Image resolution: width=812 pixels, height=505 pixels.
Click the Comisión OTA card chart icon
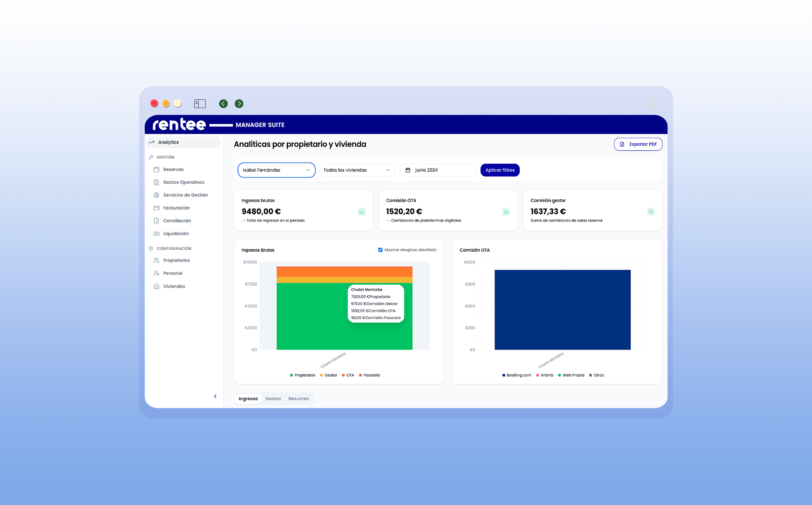tap(506, 212)
